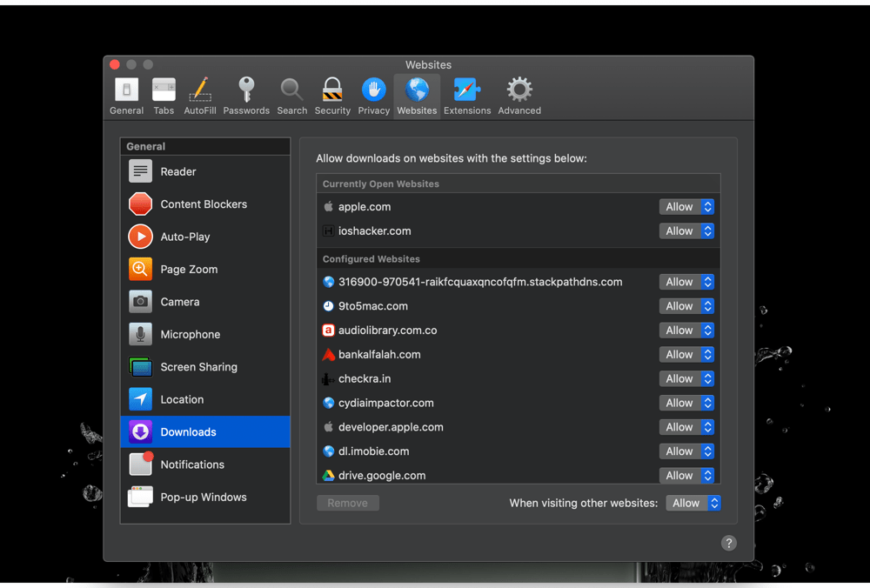Open the Tabs preferences icon
Screen dimensions: 870x588
click(x=164, y=90)
